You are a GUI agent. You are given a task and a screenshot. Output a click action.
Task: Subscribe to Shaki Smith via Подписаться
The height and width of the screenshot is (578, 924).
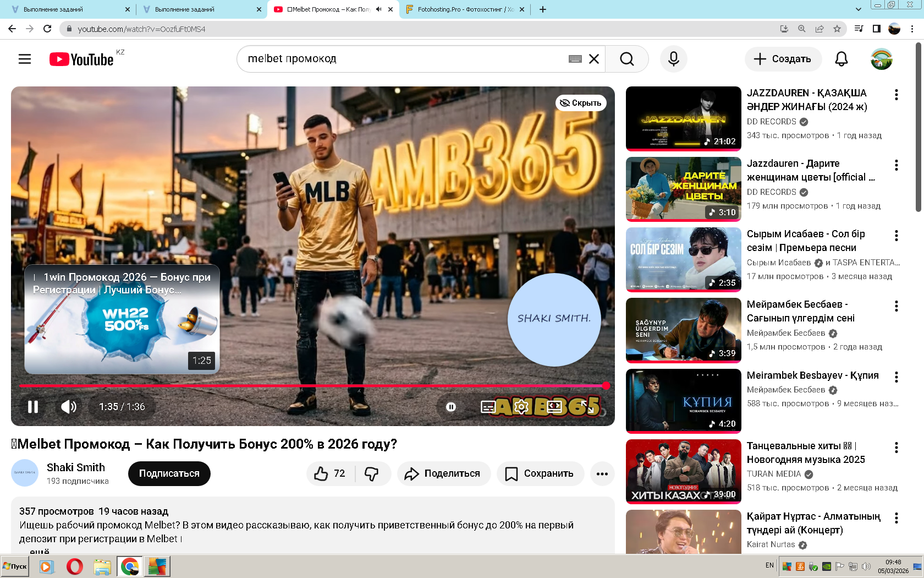point(169,473)
